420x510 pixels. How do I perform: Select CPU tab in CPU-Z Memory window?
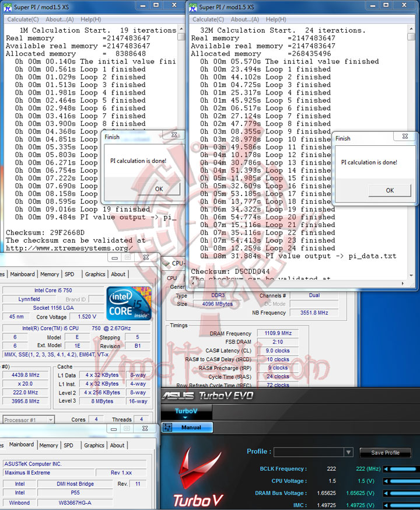point(172,278)
